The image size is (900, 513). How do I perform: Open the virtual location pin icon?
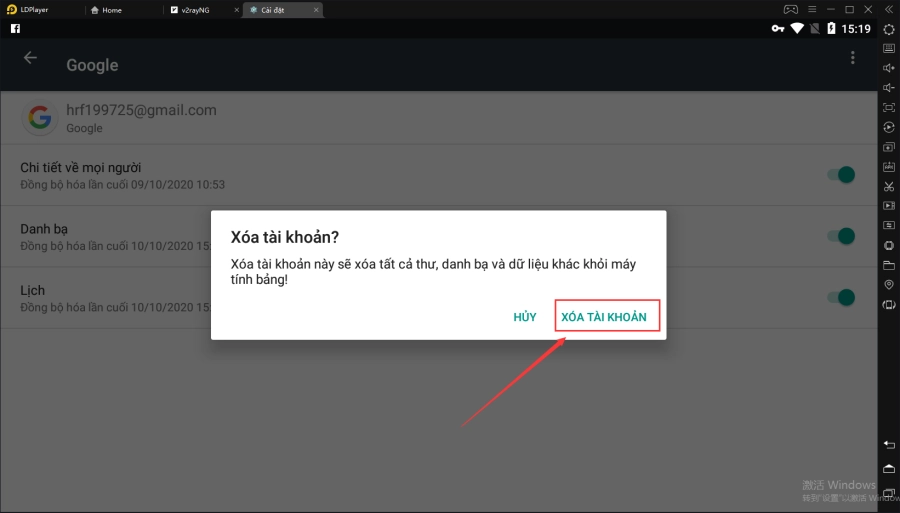coord(889,285)
